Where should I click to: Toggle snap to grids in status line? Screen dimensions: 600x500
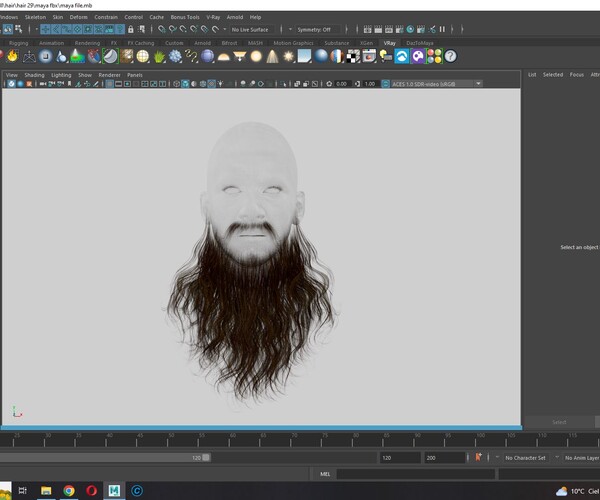click(162, 29)
